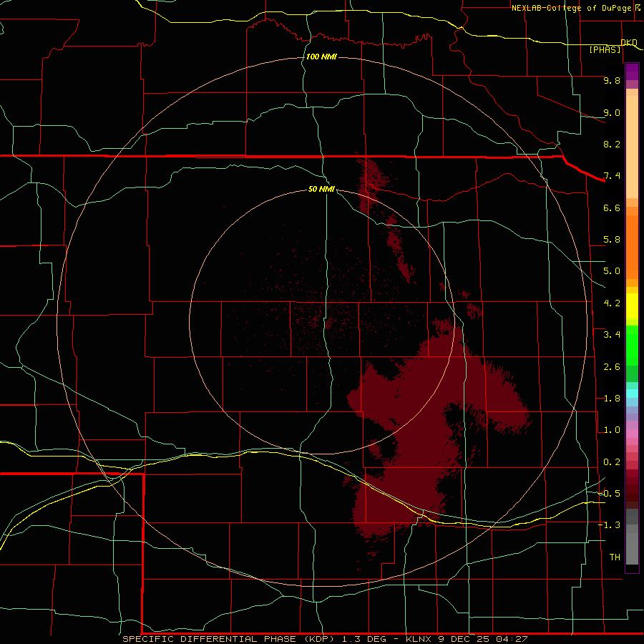Click the 5.0 value on color scale

pos(612,271)
